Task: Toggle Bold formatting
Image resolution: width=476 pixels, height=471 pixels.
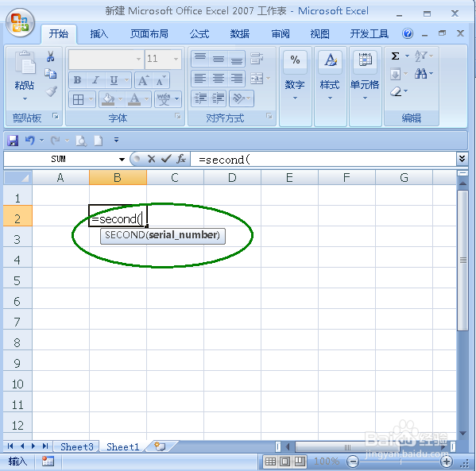Action: [x=77, y=79]
